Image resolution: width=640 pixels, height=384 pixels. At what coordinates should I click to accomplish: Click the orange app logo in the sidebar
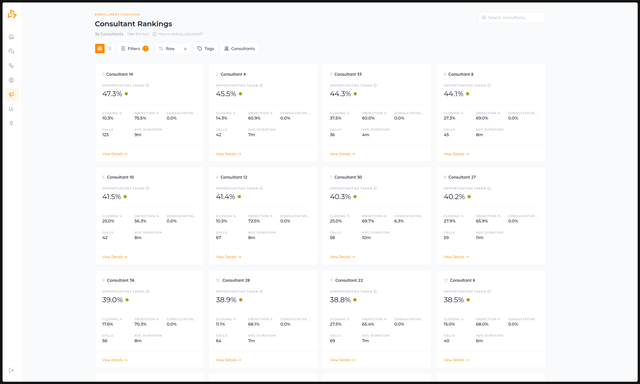tap(12, 14)
